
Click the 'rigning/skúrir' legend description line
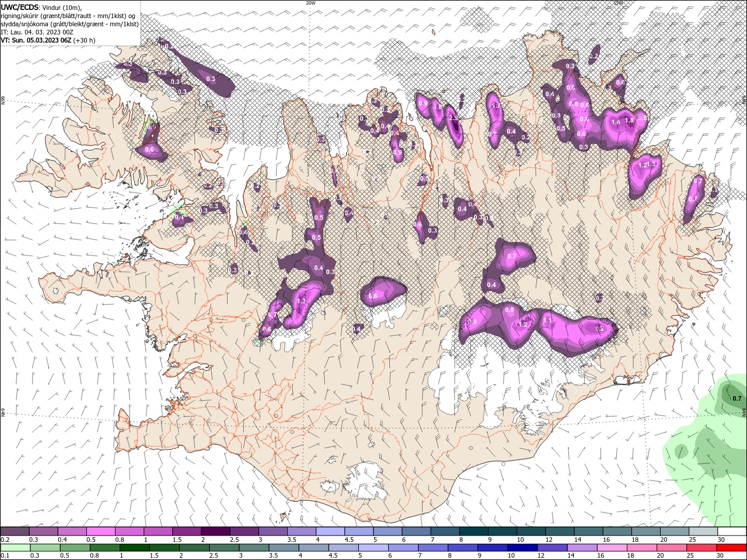pyautogui.click(x=68, y=16)
